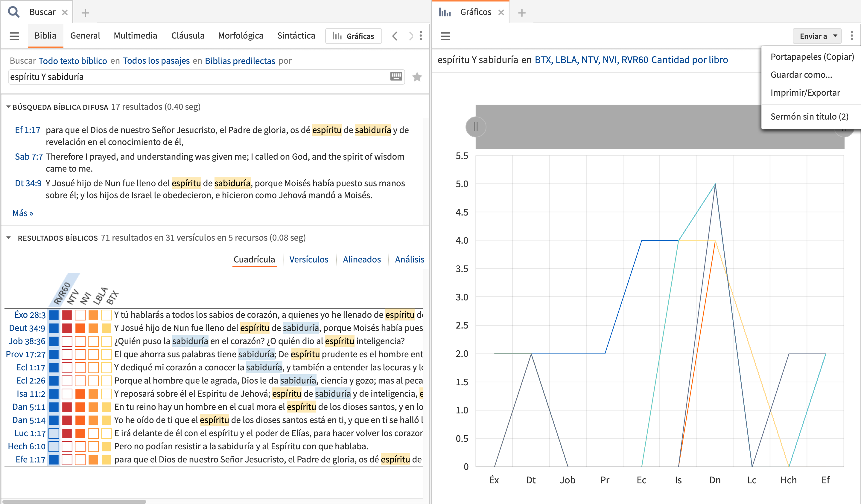Screen dimensions: 861x504
Task: Click the magnifier search icon in Buscar tab
Action: (14, 12)
